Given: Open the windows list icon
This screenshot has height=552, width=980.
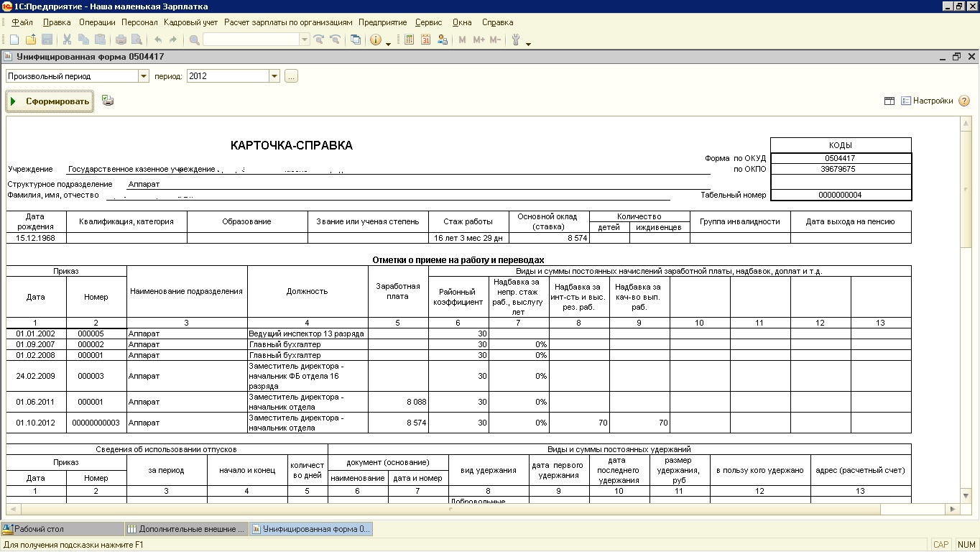Looking at the screenshot, I should click(356, 40).
